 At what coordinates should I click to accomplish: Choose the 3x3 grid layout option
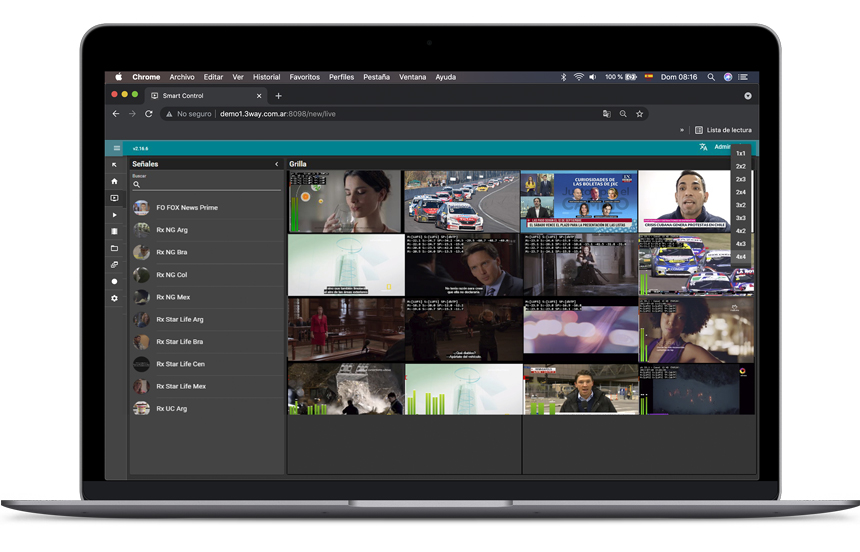(741, 218)
